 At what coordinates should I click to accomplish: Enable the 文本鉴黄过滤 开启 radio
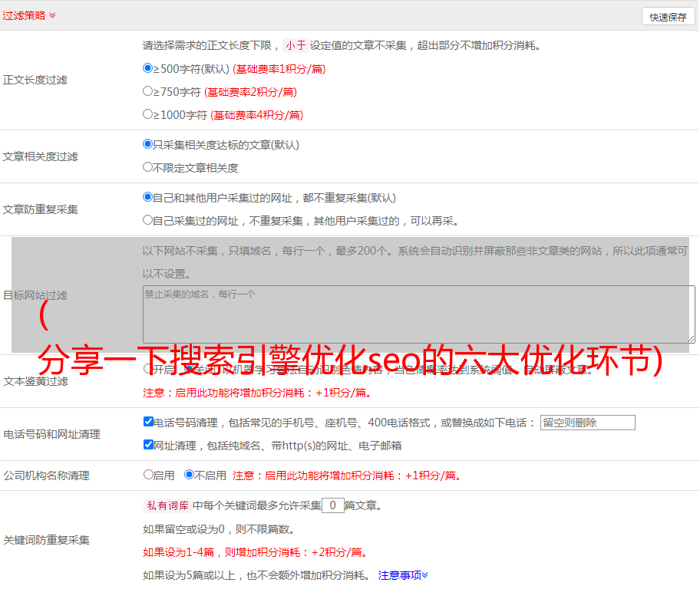pos(148,369)
